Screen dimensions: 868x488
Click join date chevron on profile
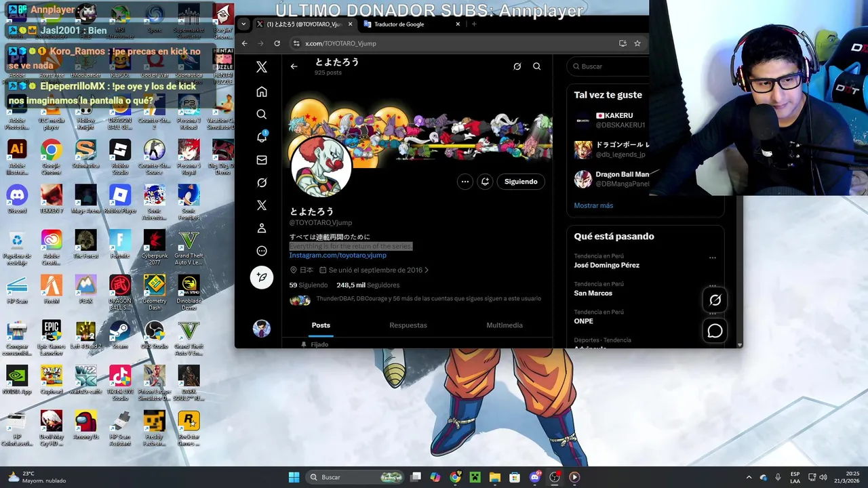point(426,270)
